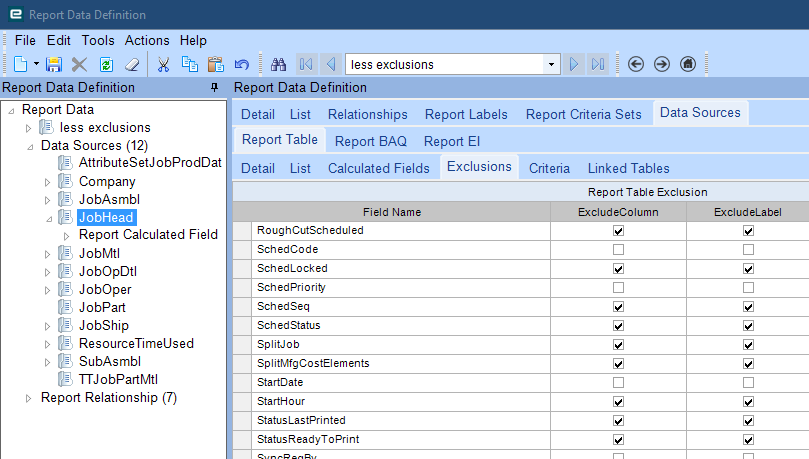Expand the Report Relationship (7) node
Viewport: 809px width, 459px height.
coord(29,398)
